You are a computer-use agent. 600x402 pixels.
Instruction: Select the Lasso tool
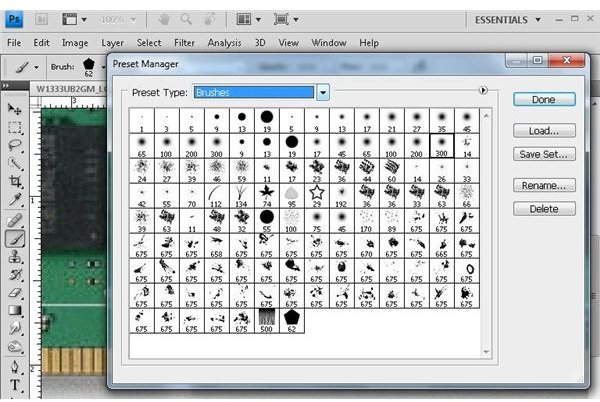pos(15,146)
